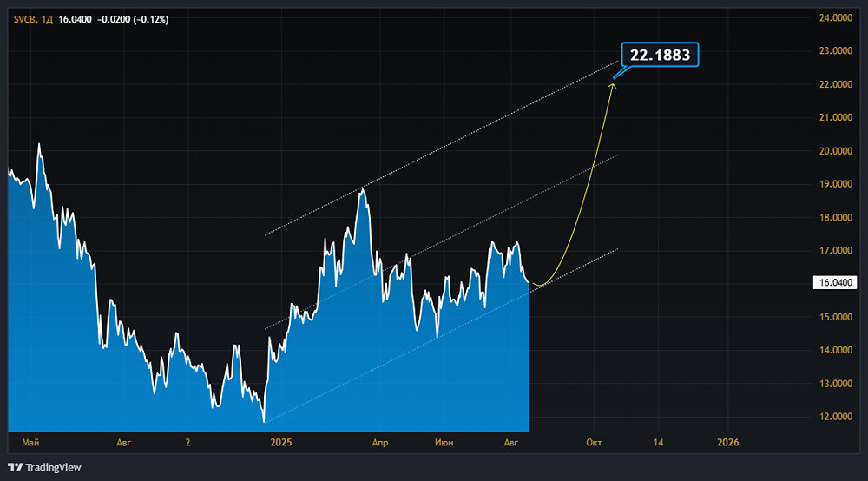Click the 12.0000 price axis label
The image size is (868, 481).
pyautogui.click(x=835, y=416)
